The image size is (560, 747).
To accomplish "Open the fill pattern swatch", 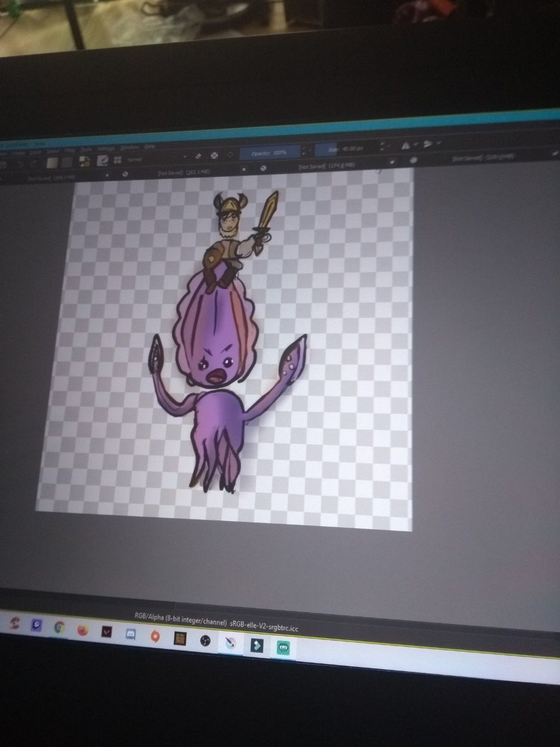I will click(67, 162).
